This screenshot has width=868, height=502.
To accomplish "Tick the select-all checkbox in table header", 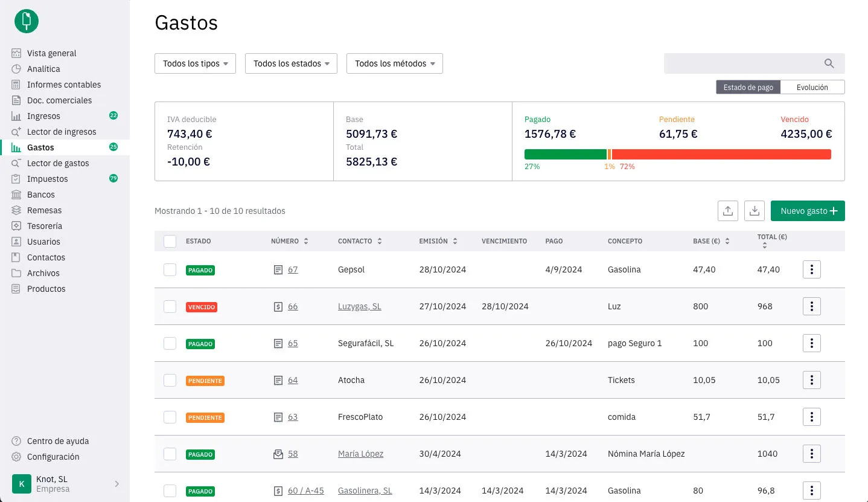I will (x=170, y=241).
